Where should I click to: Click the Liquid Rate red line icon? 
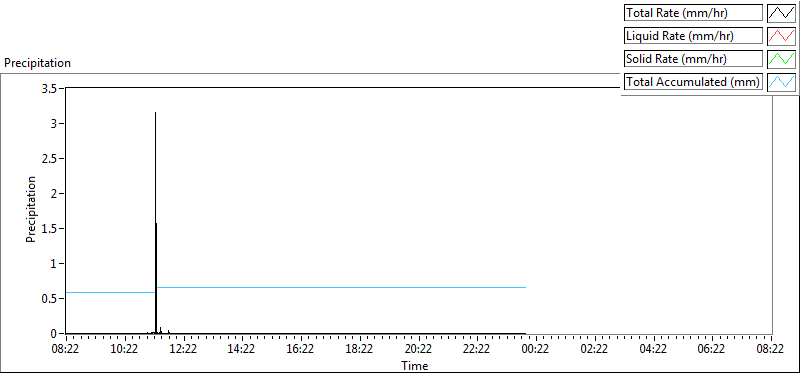tap(781, 36)
